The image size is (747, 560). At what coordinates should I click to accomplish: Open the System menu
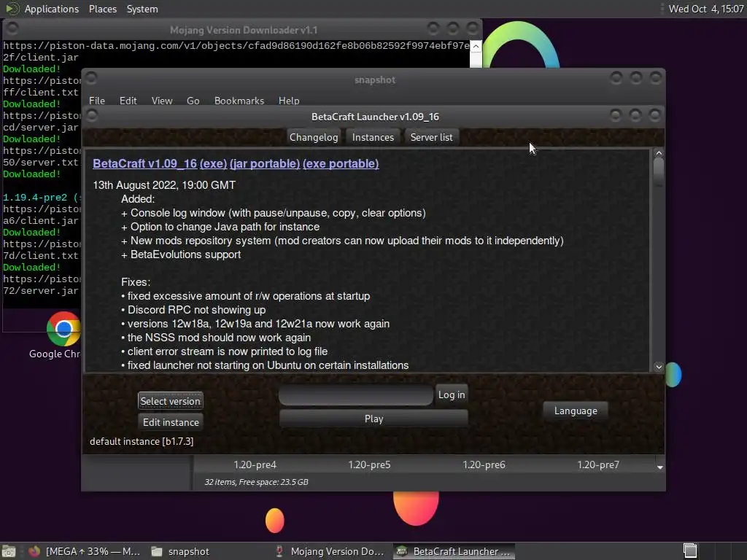[142, 9]
